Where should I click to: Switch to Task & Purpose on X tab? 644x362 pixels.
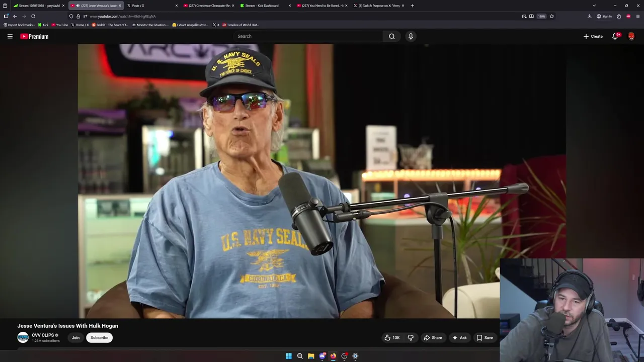pos(377,6)
